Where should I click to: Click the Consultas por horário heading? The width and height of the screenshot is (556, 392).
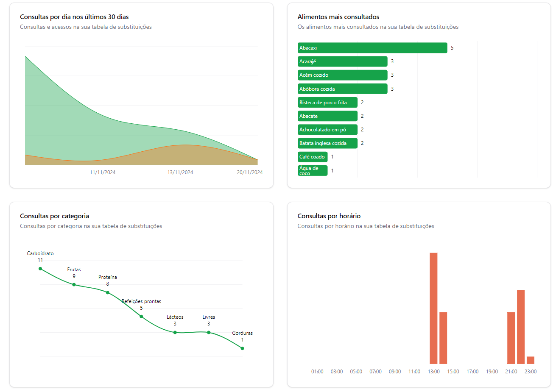pos(329,216)
